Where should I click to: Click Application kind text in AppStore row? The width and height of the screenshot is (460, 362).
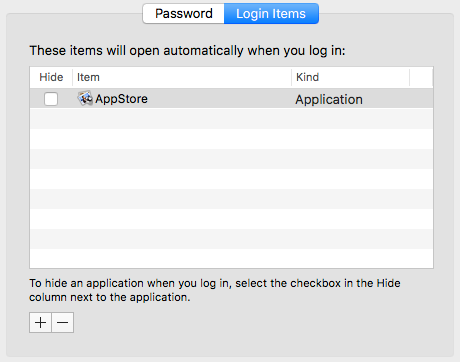[x=329, y=99]
